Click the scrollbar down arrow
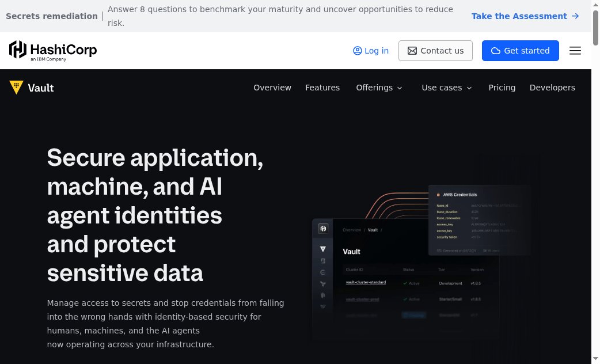Image resolution: width=600 pixels, height=364 pixels. (x=595, y=359)
